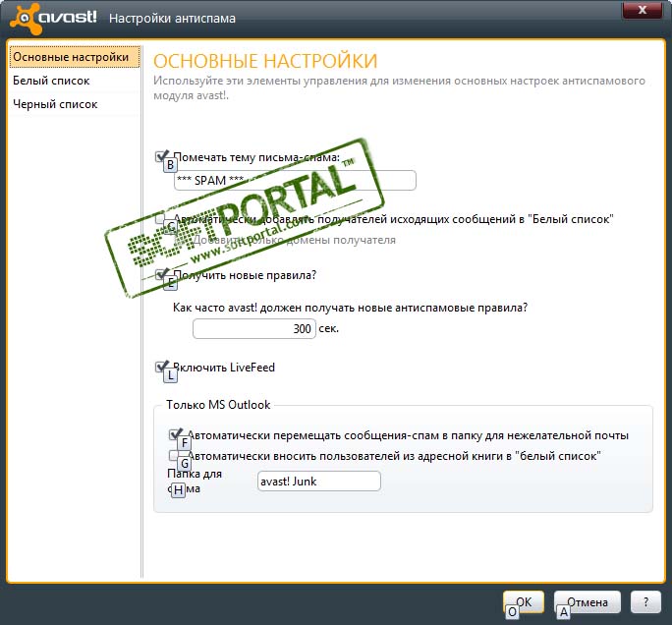
Task: Click the Настройки антиспама window title
Action: (172, 19)
